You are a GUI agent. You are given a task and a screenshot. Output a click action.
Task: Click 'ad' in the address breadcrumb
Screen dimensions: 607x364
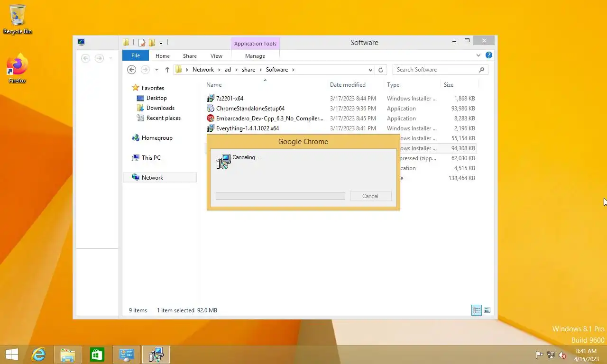228,70
